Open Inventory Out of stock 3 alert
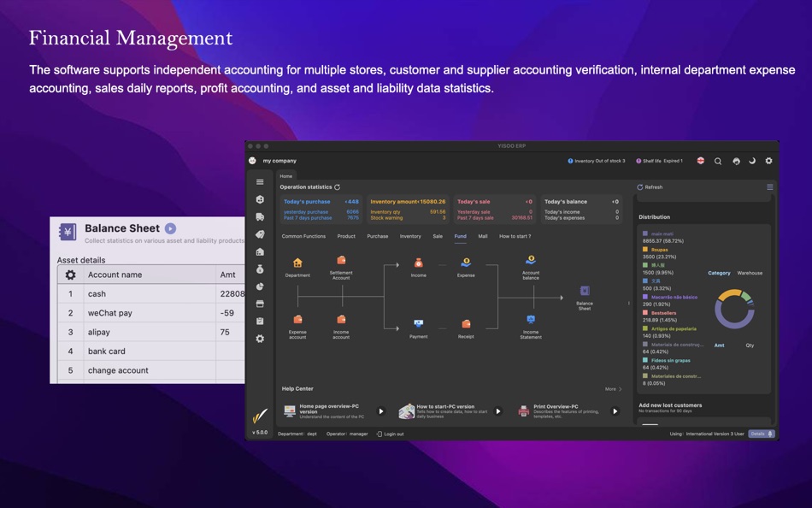The height and width of the screenshot is (508, 812). 597,161
